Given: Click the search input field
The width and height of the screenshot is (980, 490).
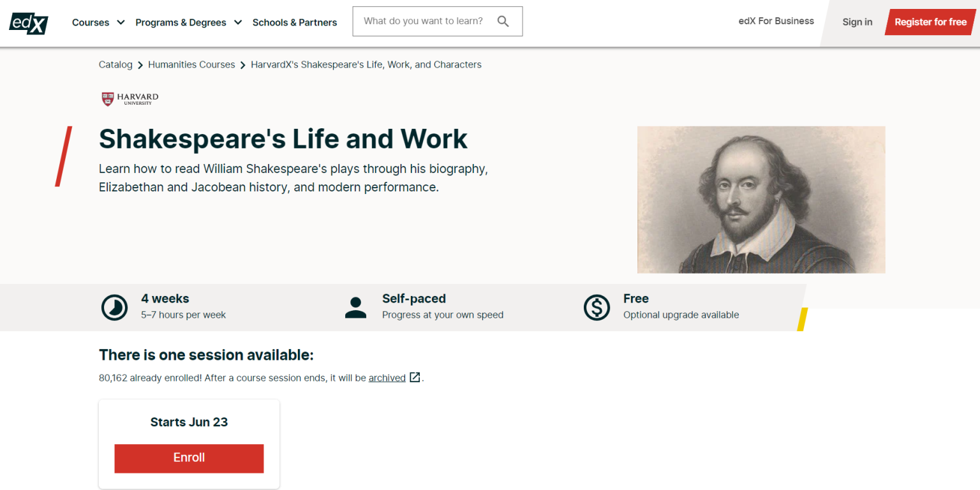Looking at the screenshot, I should [x=423, y=22].
